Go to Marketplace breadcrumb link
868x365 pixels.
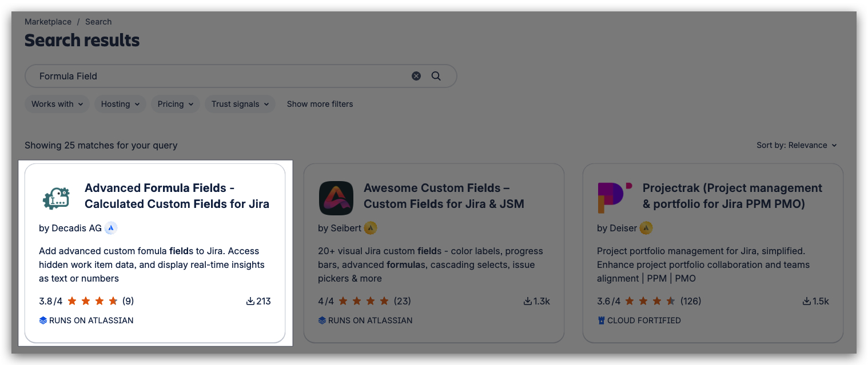(48, 22)
